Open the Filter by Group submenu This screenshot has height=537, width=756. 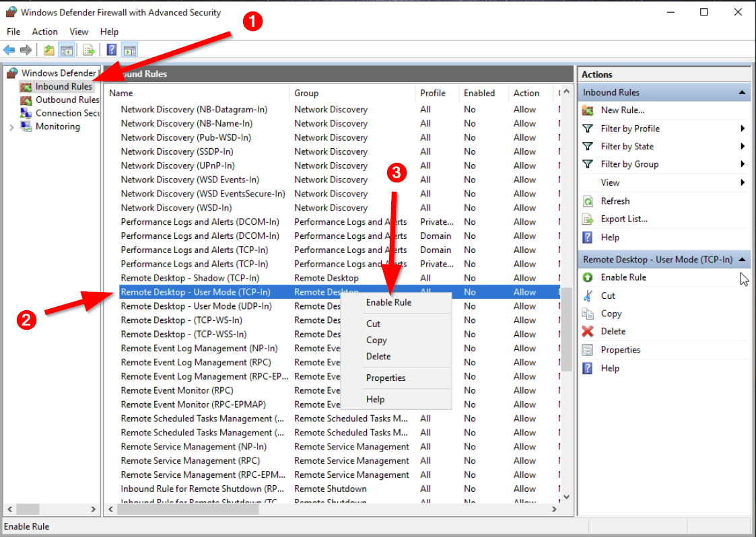pos(629,164)
